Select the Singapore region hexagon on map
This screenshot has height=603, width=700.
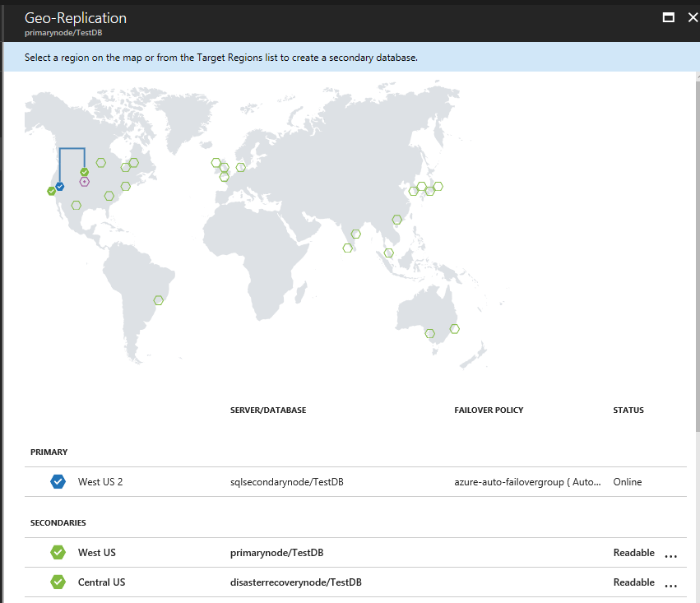pos(389,253)
